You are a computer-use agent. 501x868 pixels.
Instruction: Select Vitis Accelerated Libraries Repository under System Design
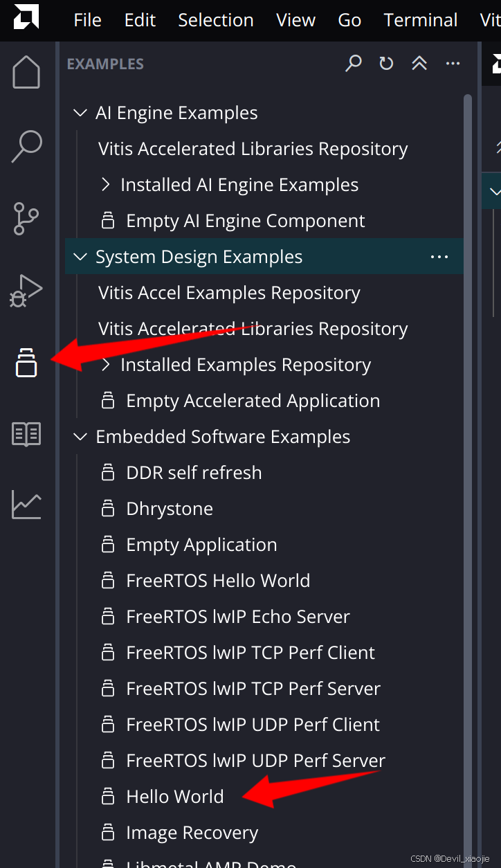click(253, 329)
